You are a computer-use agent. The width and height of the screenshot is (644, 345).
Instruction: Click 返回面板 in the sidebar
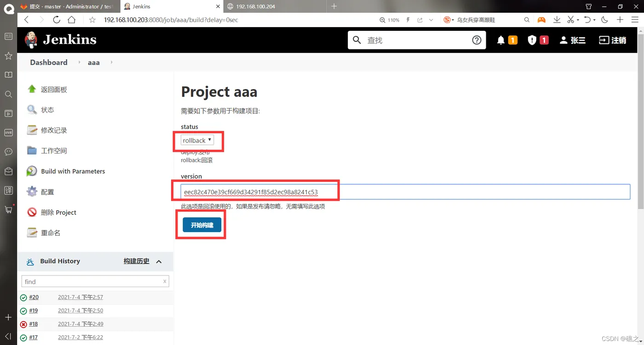click(54, 90)
